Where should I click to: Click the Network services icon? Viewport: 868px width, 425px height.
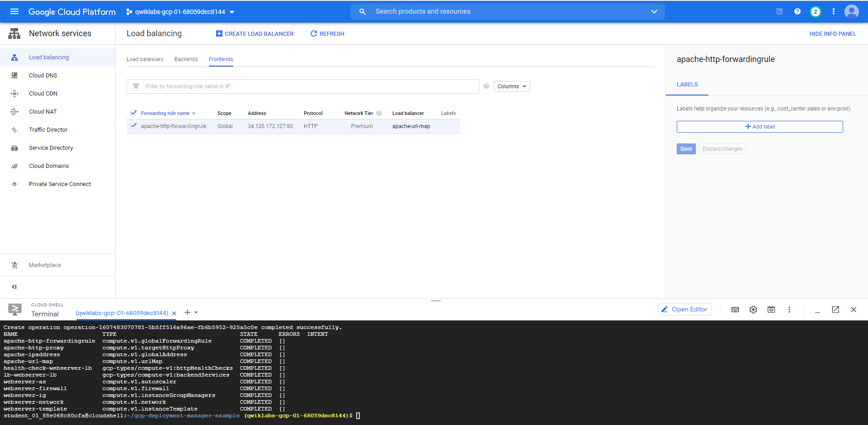(x=14, y=33)
